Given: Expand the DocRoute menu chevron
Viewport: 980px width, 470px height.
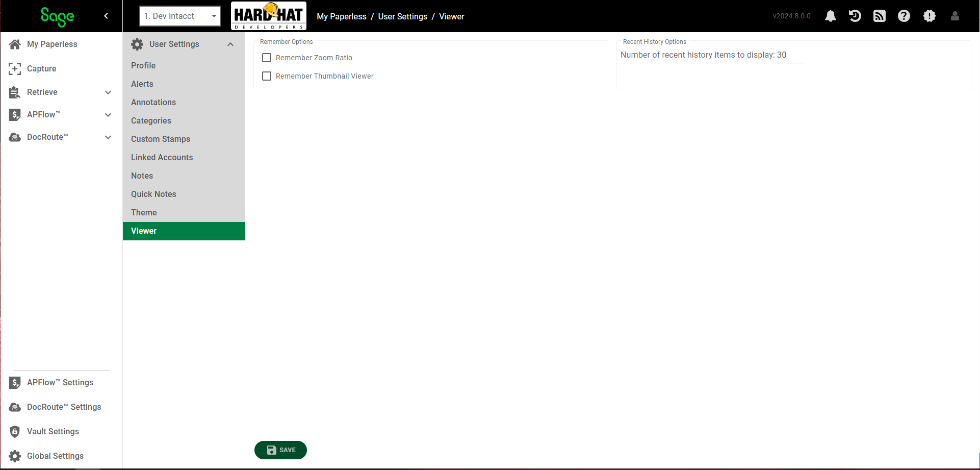Looking at the screenshot, I should tap(108, 137).
